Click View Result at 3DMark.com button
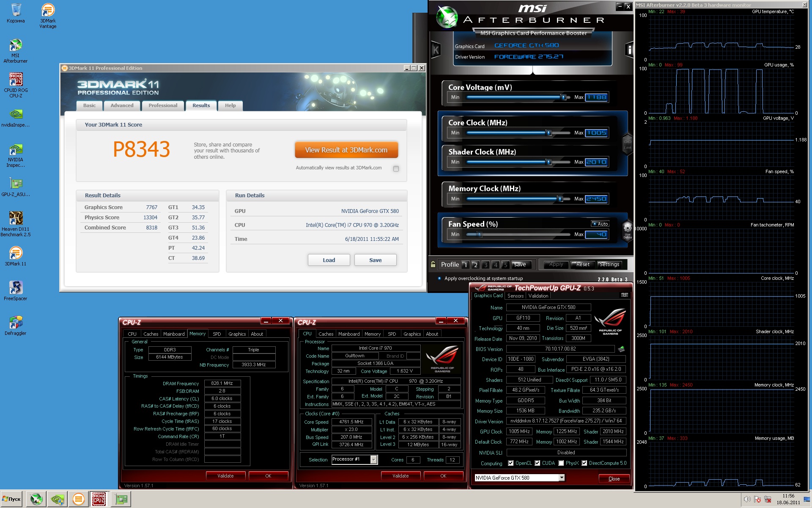The image size is (812, 508). [346, 150]
